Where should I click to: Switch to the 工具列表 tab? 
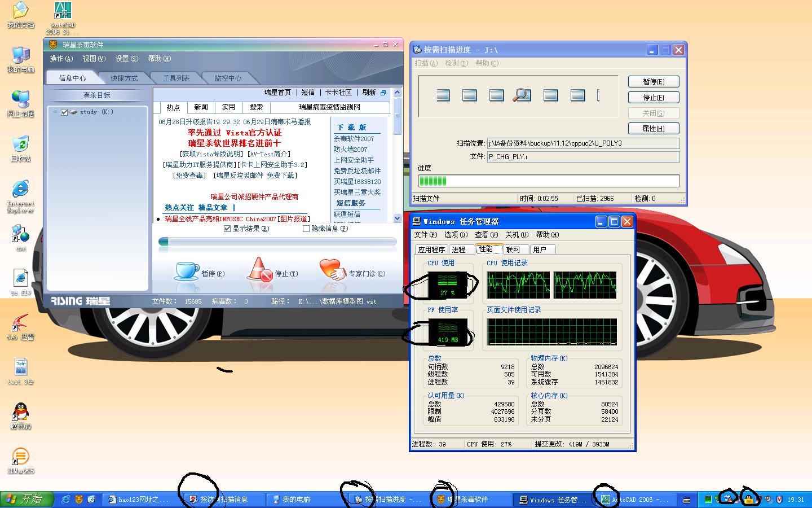tap(176, 78)
